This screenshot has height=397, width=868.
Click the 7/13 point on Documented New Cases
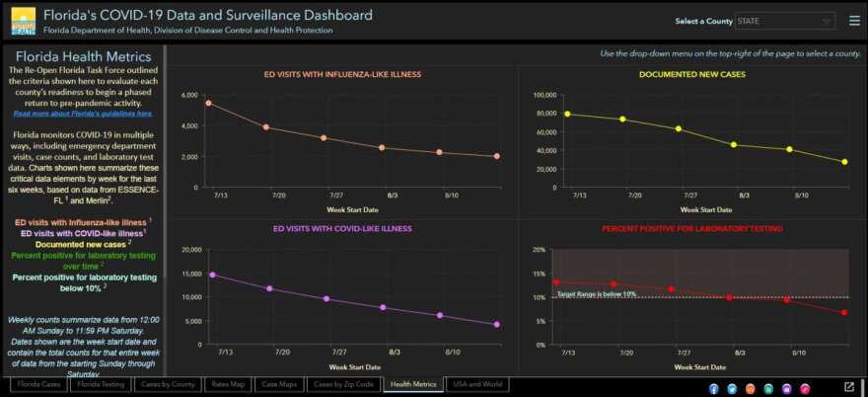[567, 114]
